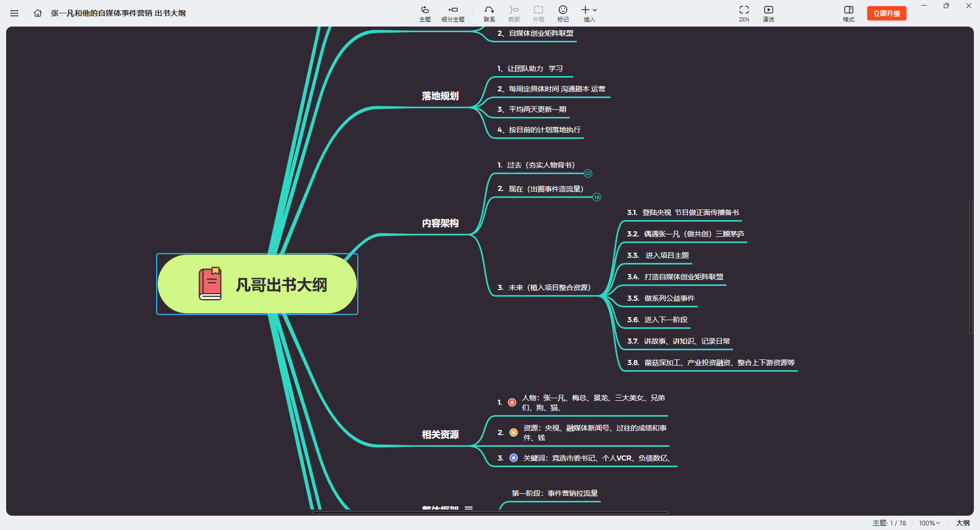Collapse the 过去 branch via the 22 badge
Viewport: 980px width, 530px height.
587,173
